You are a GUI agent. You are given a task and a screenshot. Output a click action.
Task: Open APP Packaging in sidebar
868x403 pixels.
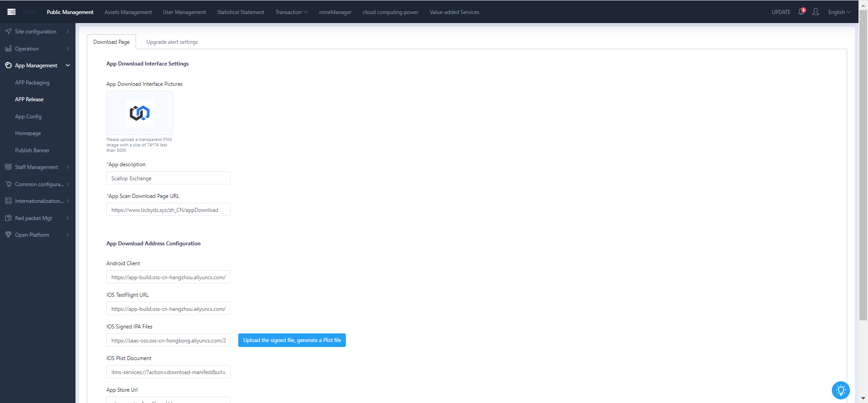pyautogui.click(x=32, y=83)
